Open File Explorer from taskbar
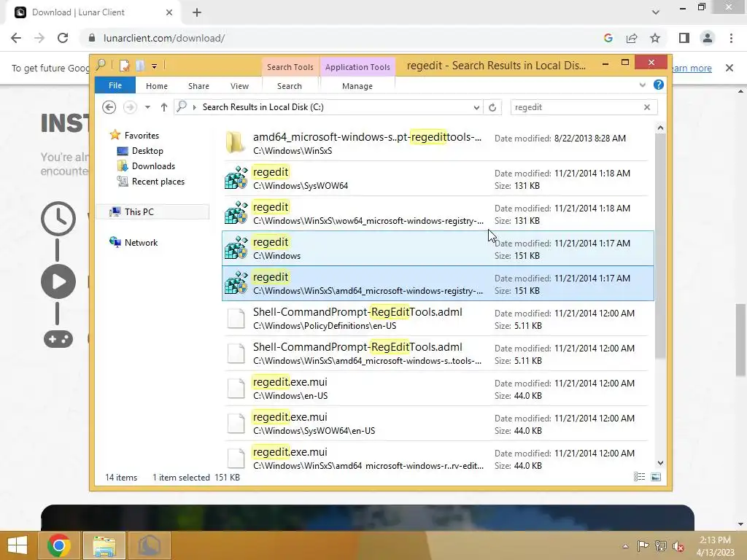The width and height of the screenshot is (747, 560). (104, 545)
